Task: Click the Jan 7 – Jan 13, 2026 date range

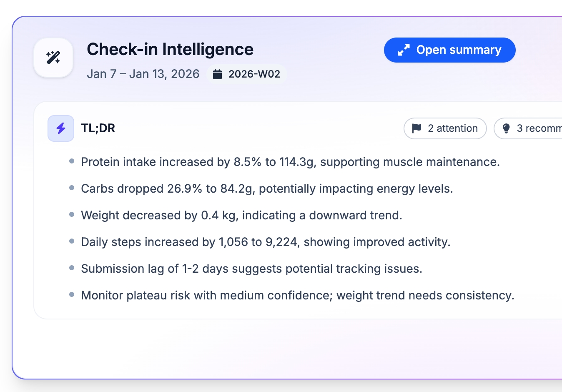Action: pos(143,74)
